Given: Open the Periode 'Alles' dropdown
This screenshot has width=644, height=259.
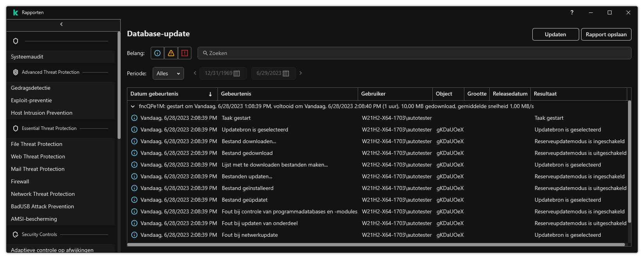Looking at the screenshot, I should (x=168, y=73).
